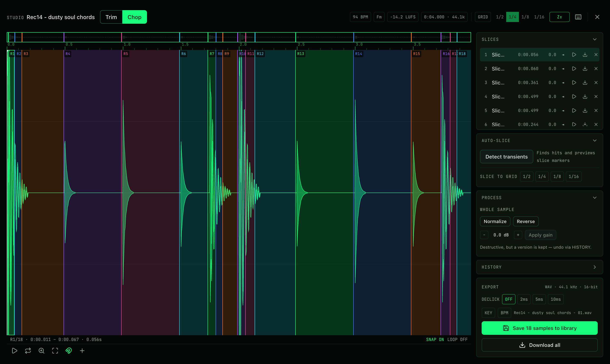Select the R5 slice marker label

pos(125,54)
